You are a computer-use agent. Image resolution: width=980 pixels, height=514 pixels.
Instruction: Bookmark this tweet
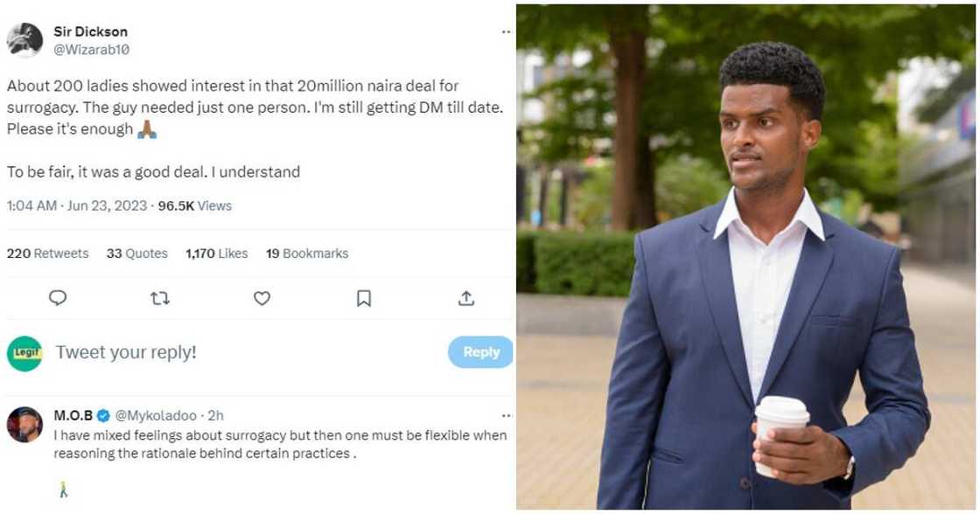[364, 298]
